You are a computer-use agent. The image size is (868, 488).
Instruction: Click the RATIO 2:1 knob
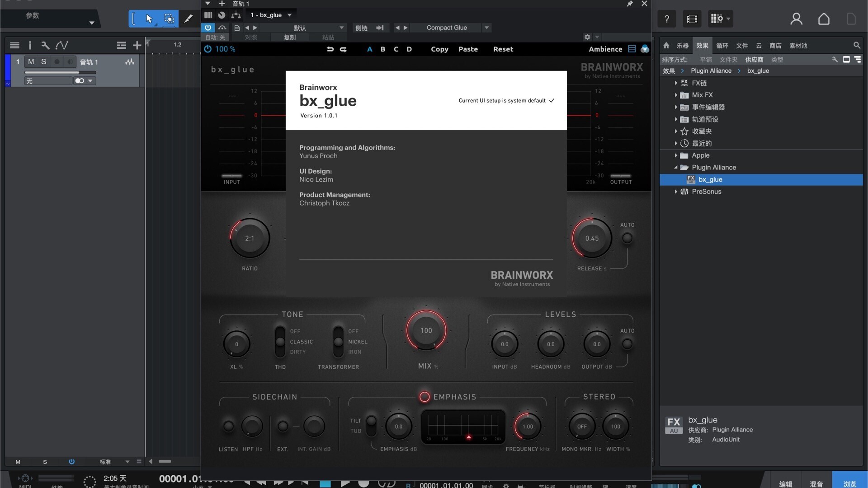tap(250, 238)
